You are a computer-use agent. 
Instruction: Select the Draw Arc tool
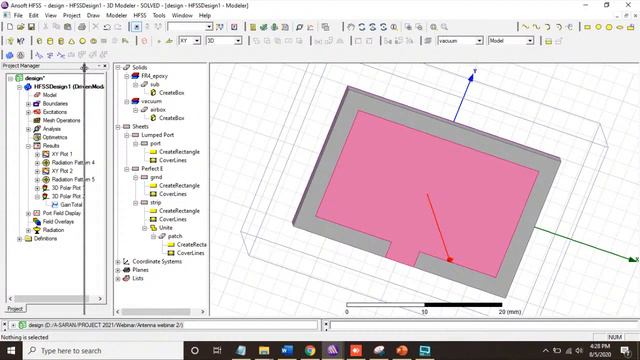(x=547, y=27)
